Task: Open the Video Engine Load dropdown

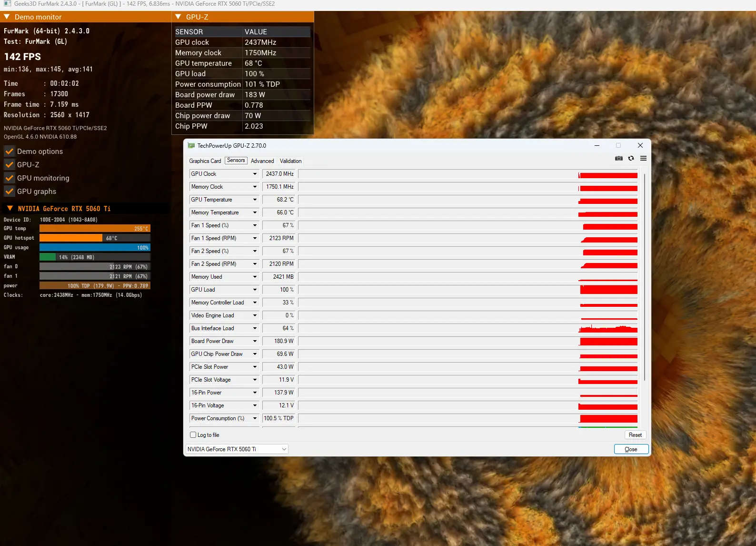Action: tap(255, 315)
